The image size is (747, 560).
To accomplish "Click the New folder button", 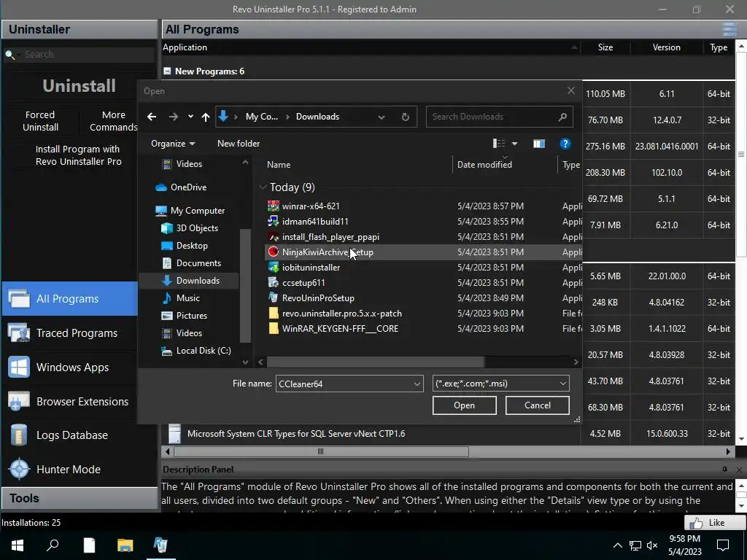I will coord(239,144).
